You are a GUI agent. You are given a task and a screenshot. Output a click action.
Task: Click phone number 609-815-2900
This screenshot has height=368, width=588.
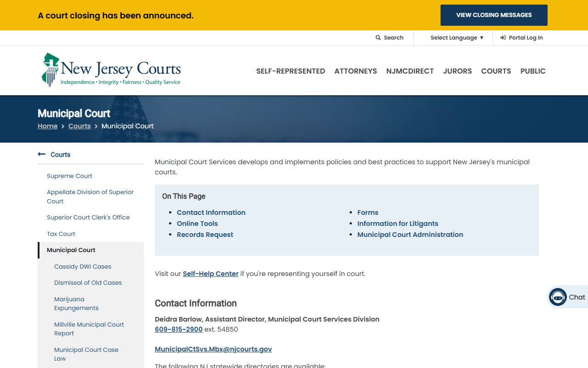click(179, 329)
